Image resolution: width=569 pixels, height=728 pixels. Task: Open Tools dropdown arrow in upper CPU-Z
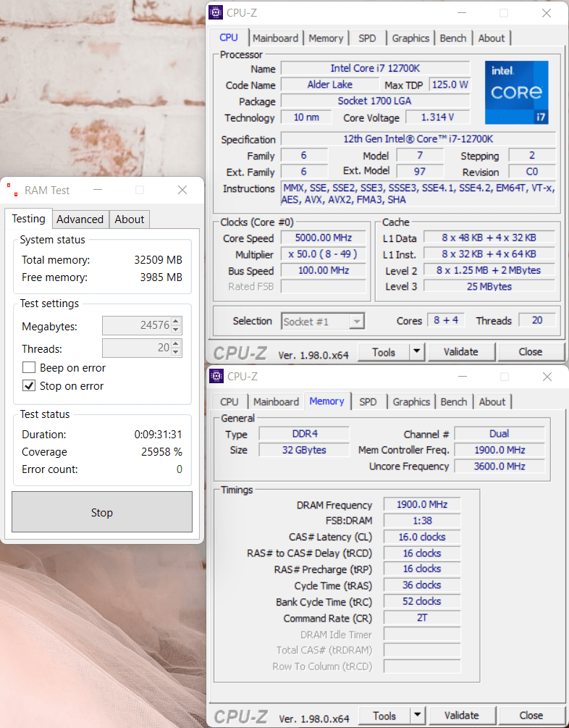click(x=417, y=351)
